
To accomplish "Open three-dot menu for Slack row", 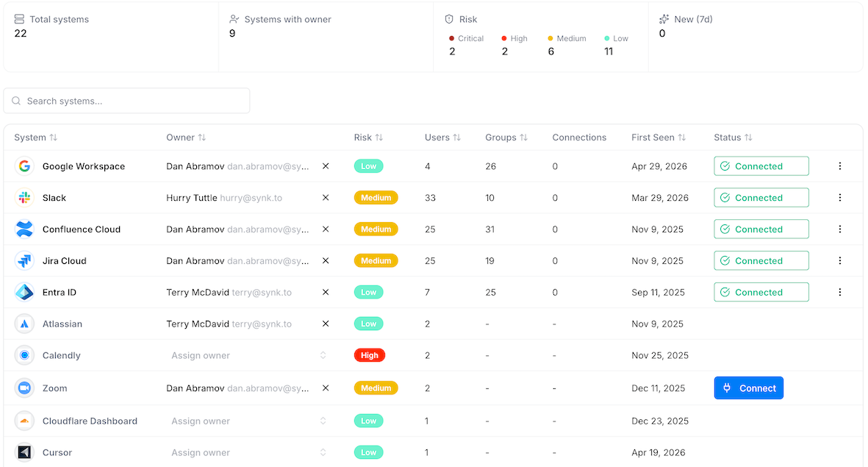I will click(840, 198).
